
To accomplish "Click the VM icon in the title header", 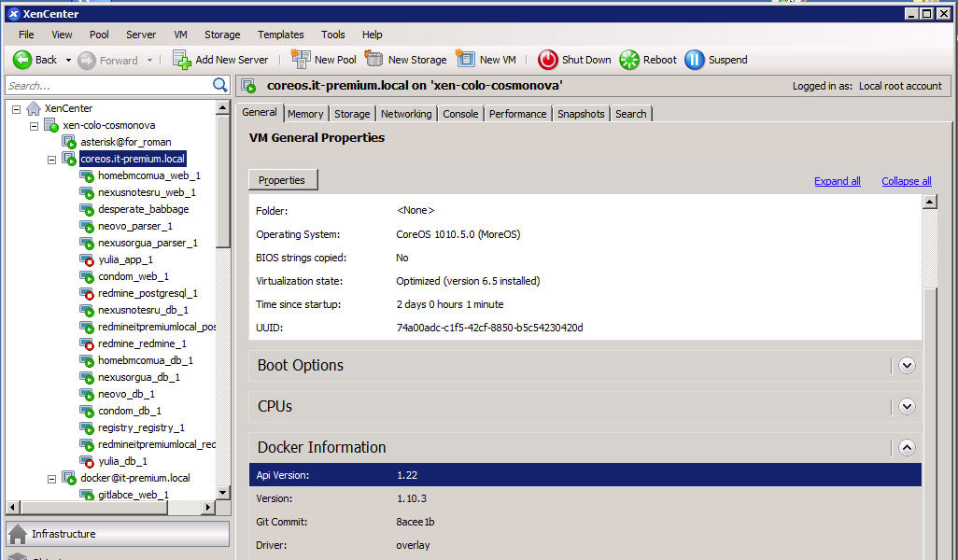I will tap(248, 86).
